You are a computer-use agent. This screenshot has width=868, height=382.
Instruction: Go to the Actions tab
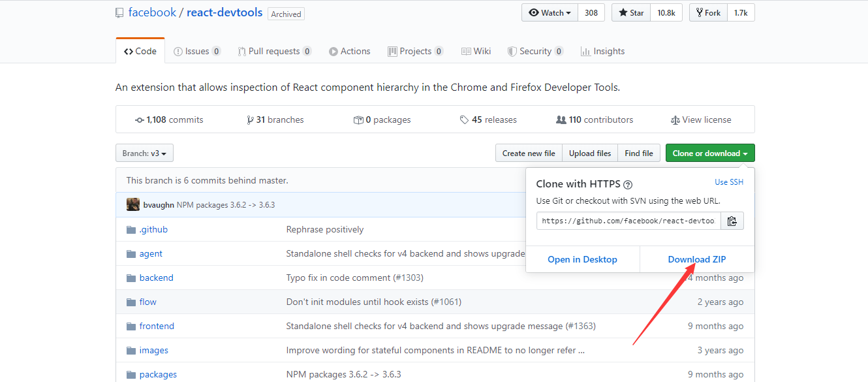350,51
